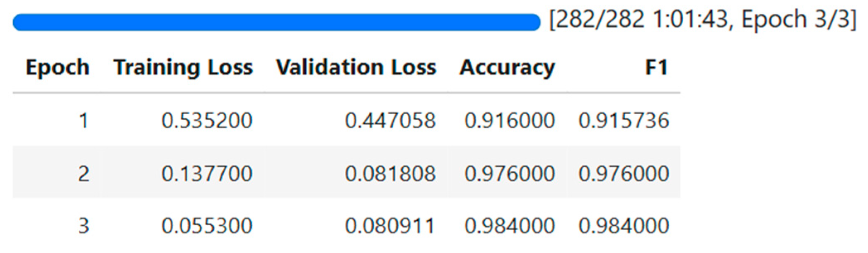Click training loss value 0.535200
This screenshot has width=868, height=253.
(207, 120)
